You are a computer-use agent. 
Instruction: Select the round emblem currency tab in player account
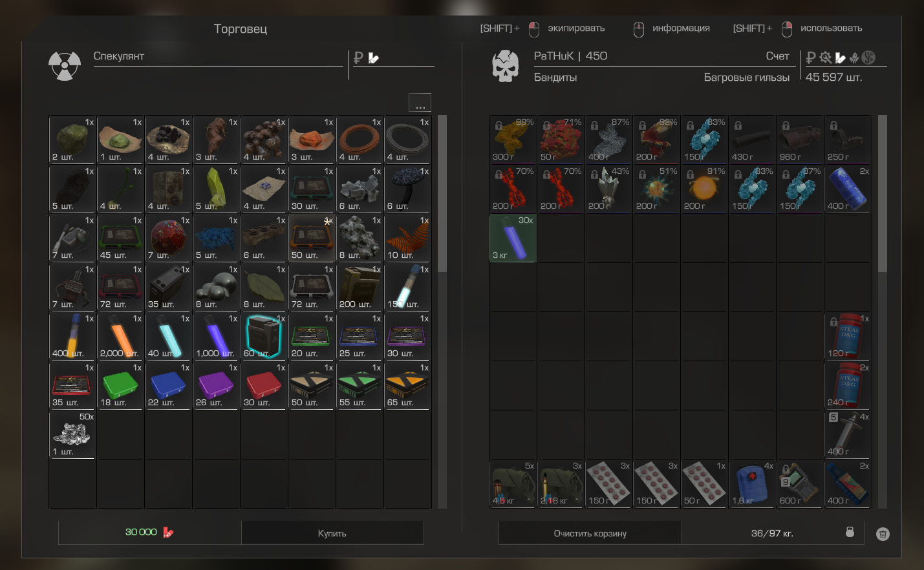click(868, 58)
